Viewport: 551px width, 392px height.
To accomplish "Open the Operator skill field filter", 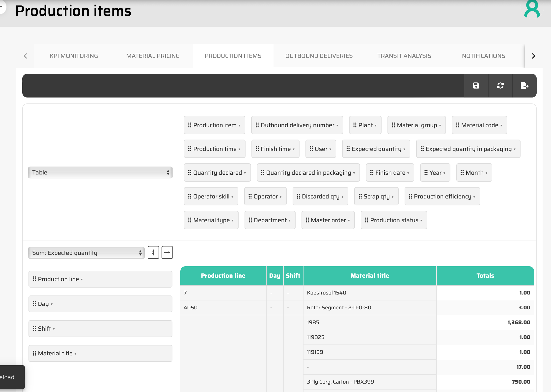I will [x=232, y=197].
